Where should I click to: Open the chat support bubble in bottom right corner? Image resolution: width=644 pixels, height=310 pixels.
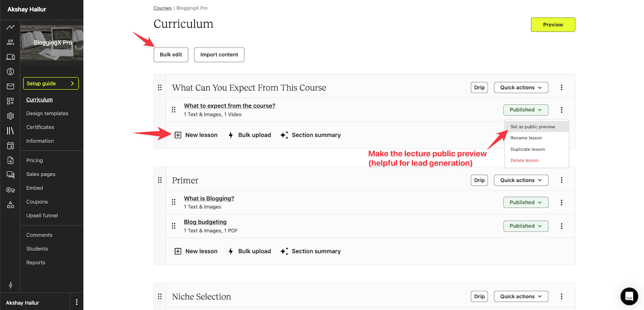tap(629, 296)
